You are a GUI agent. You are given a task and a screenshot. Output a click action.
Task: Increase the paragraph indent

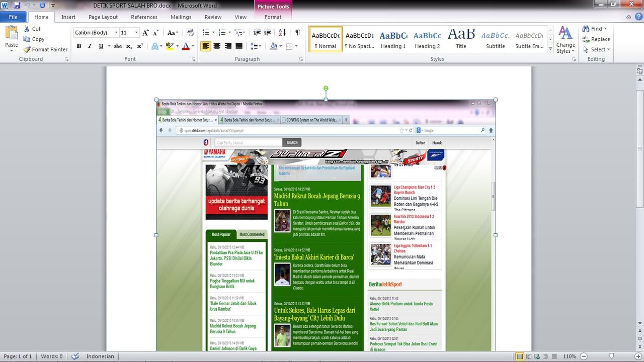[x=268, y=33]
